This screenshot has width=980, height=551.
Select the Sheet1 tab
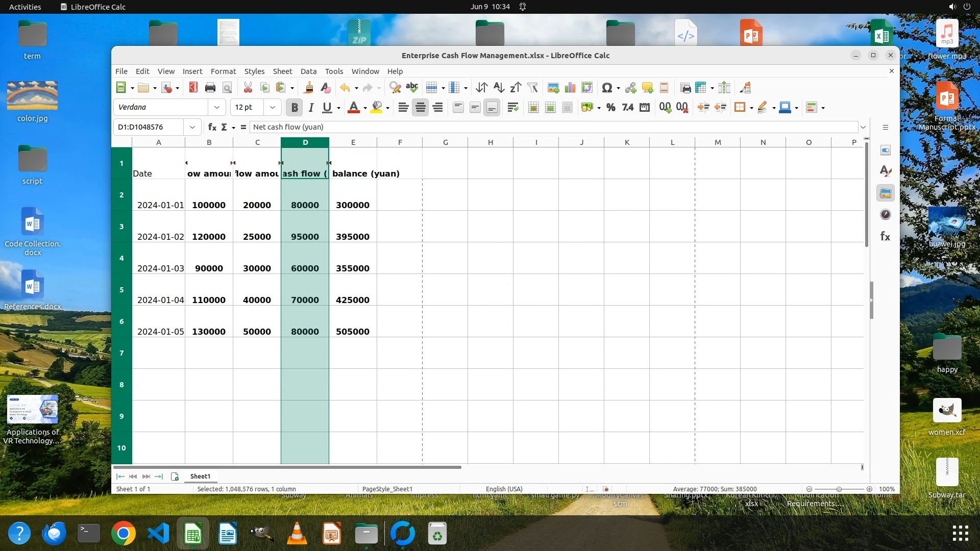[x=200, y=476]
